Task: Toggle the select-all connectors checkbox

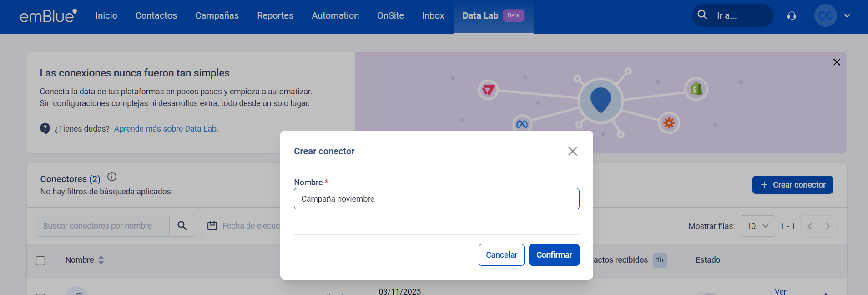Action: [40, 261]
